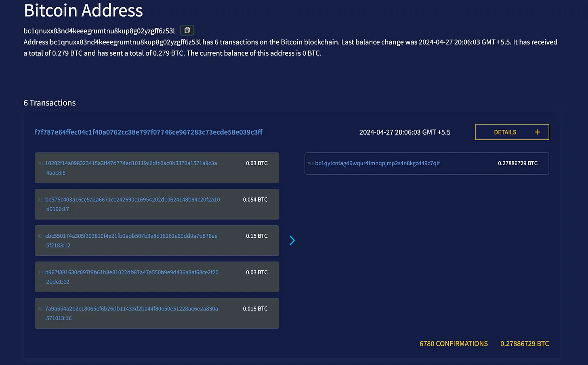Click the #0 index label of the output row
This screenshot has height=365, width=588.
point(310,164)
